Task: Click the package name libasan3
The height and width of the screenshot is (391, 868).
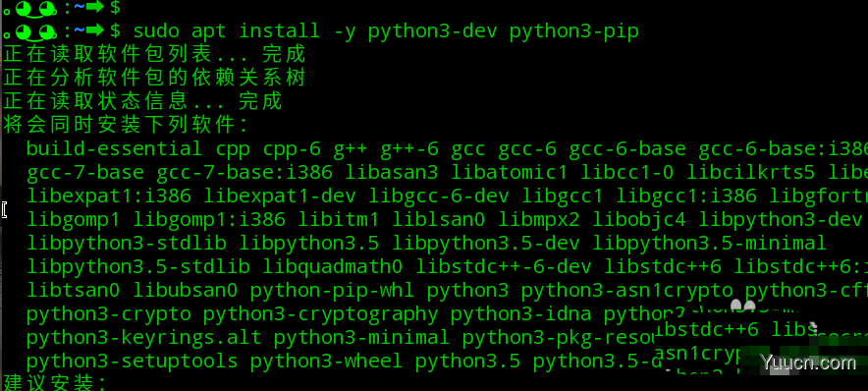Action: click(x=392, y=173)
